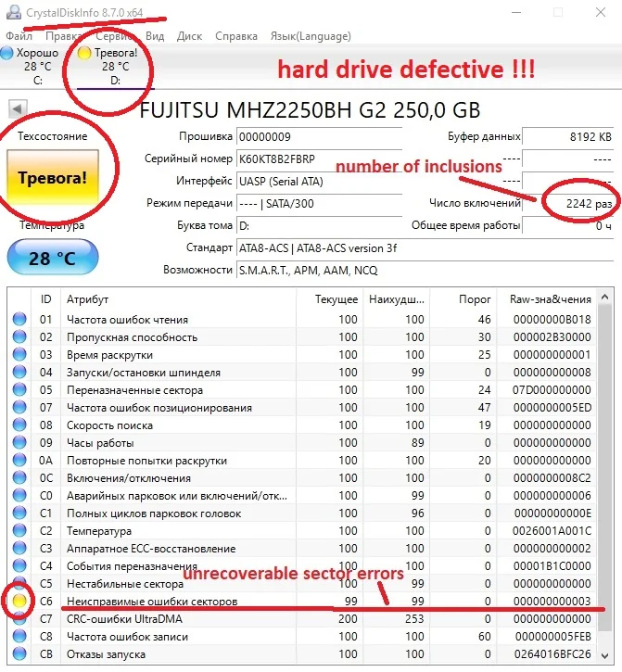Viewport: 622px width, 672px height.
Task: Click the ID column header
Action: [45, 298]
